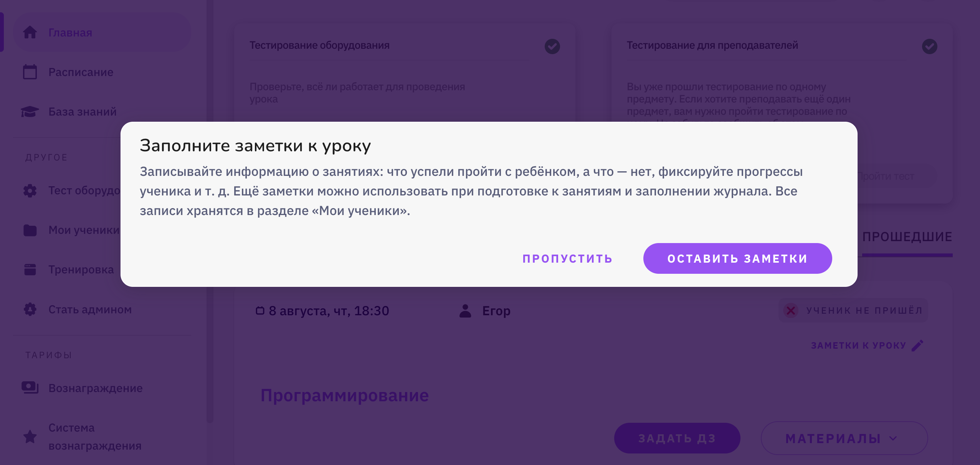Click the Оставить заметки button
Image resolution: width=980 pixels, height=465 pixels.
click(737, 258)
